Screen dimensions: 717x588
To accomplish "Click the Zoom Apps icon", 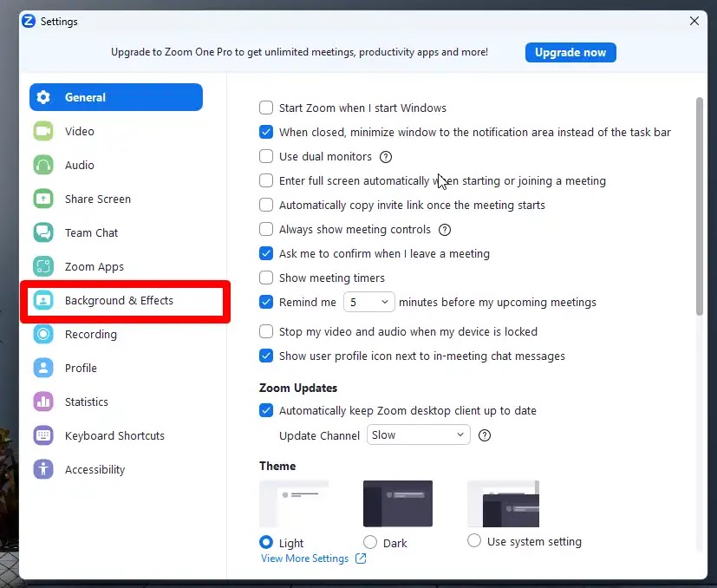I will tap(43, 267).
